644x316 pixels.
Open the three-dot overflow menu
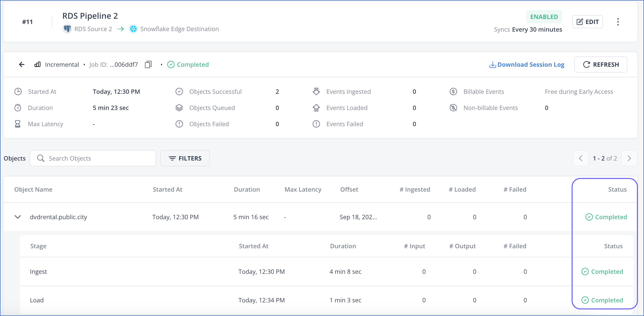[x=618, y=22]
